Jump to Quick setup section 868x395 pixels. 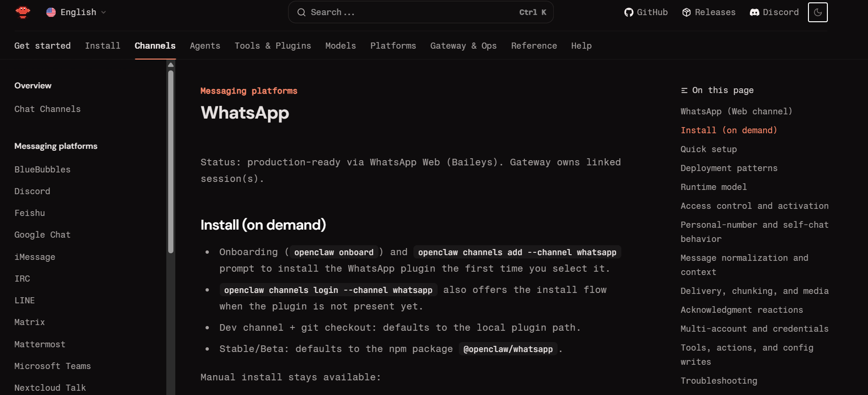click(x=709, y=149)
